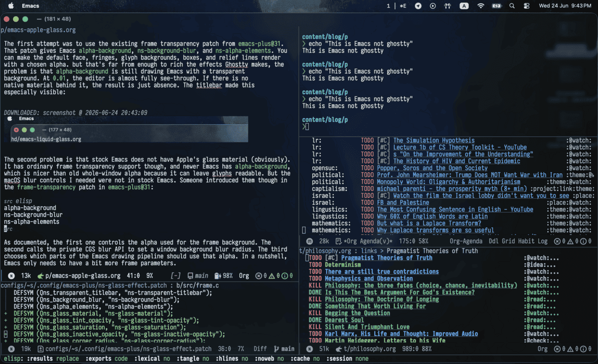Click the Org major mode in emacs-apple-glass.org modeline
Image resolution: width=598 pixels, height=364 pixels.
point(244,276)
